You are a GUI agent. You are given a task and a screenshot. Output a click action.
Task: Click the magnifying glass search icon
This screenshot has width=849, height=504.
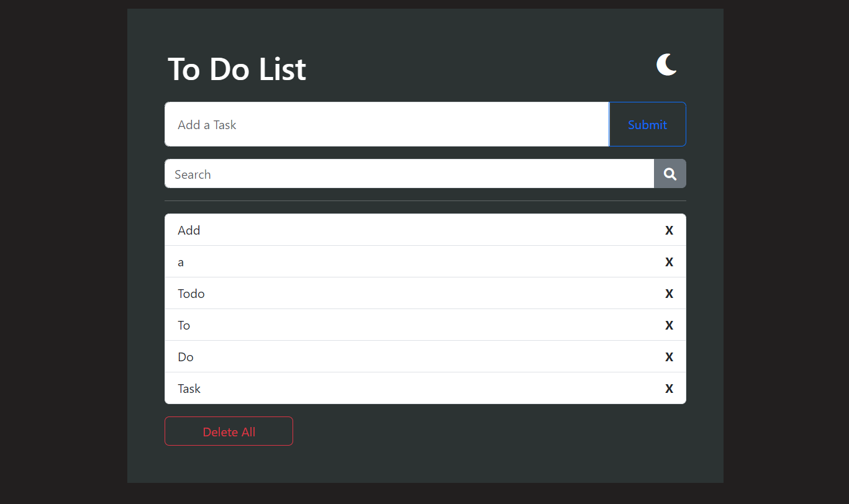coord(670,174)
